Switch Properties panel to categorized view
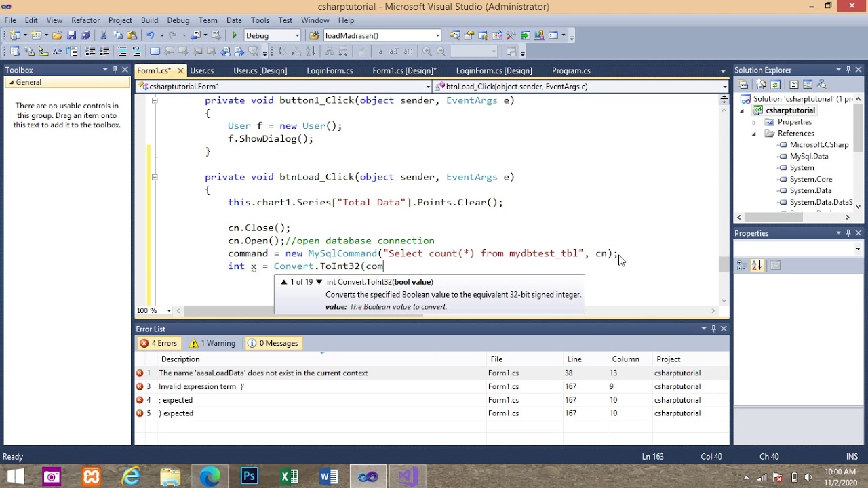Viewport: 868px width, 488px height. 742,266
